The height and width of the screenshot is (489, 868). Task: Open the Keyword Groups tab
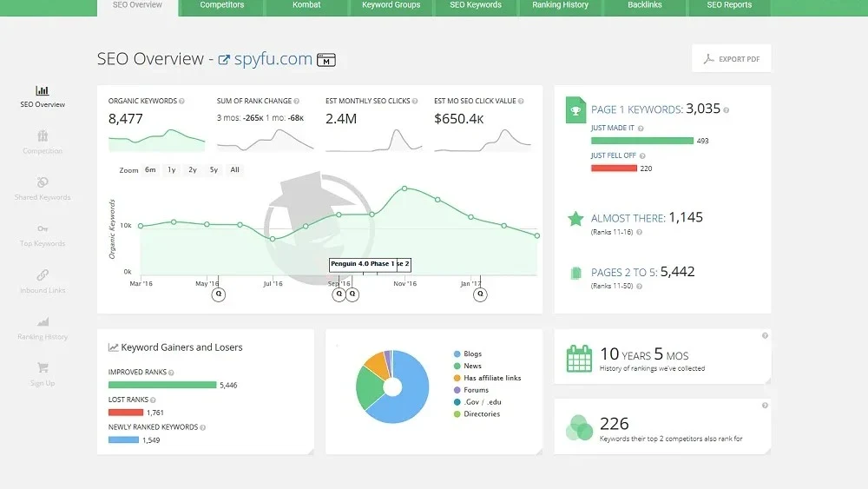pyautogui.click(x=391, y=7)
